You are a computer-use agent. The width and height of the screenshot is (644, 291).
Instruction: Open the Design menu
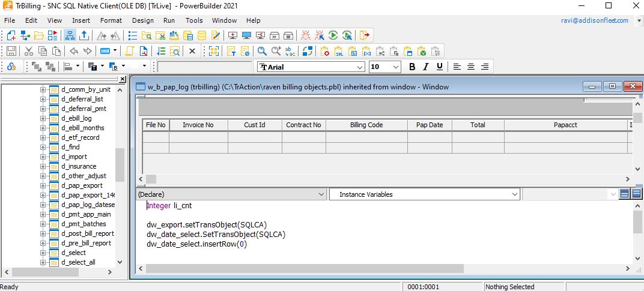[x=142, y=20]
